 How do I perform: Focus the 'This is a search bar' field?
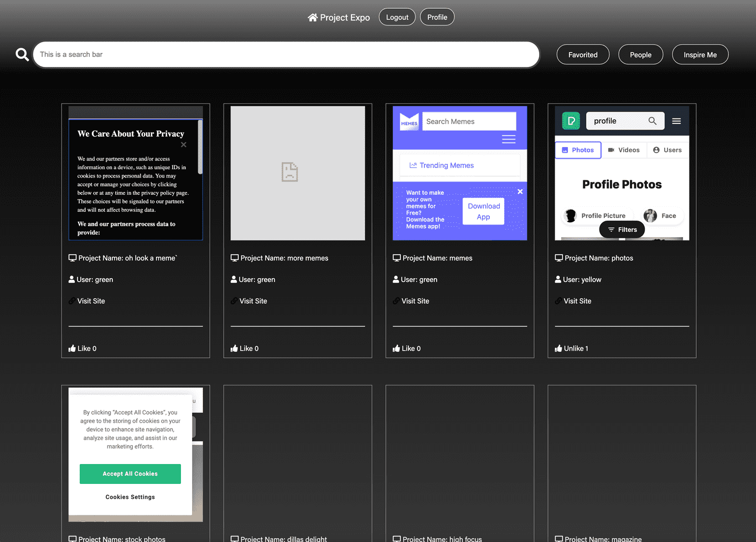286,54
